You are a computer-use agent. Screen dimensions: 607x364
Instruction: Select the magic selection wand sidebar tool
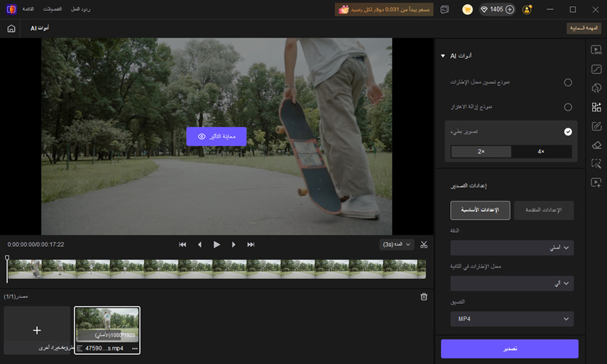(596, 164)
